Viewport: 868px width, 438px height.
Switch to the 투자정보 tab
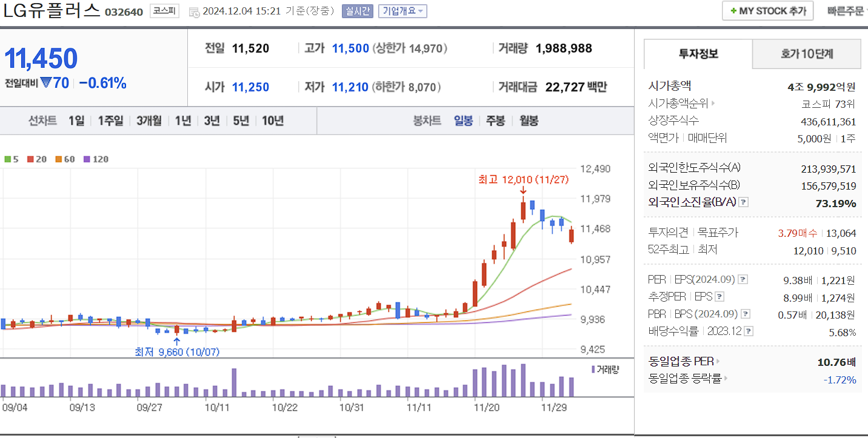[698, 54]
